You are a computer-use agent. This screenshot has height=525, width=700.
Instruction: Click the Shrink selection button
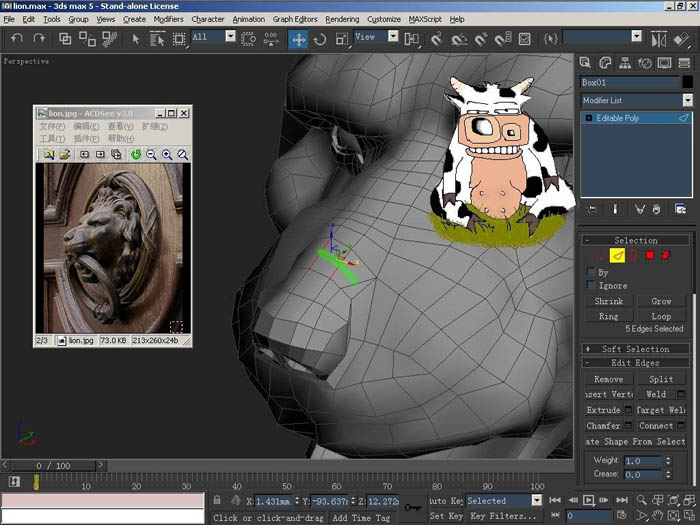click(608, 301)
